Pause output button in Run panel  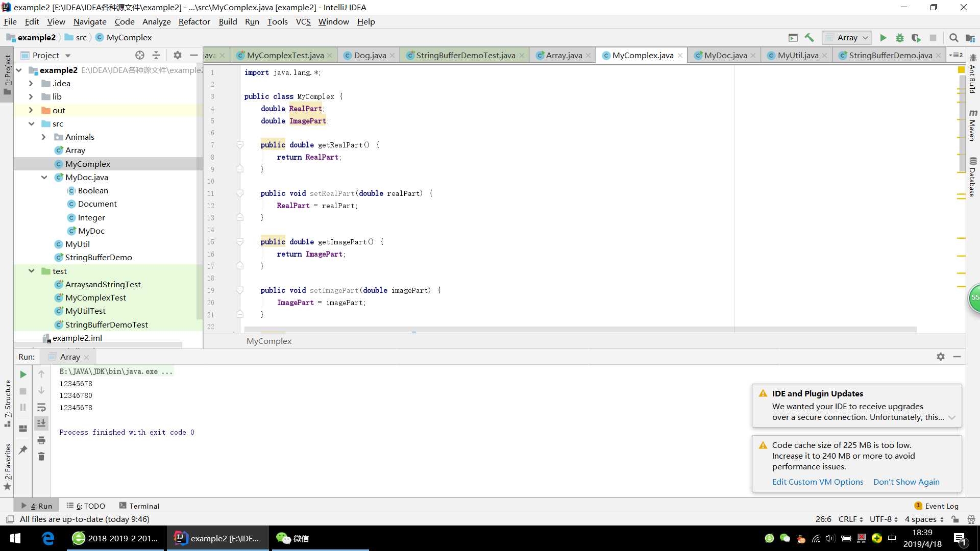(23, 407)
